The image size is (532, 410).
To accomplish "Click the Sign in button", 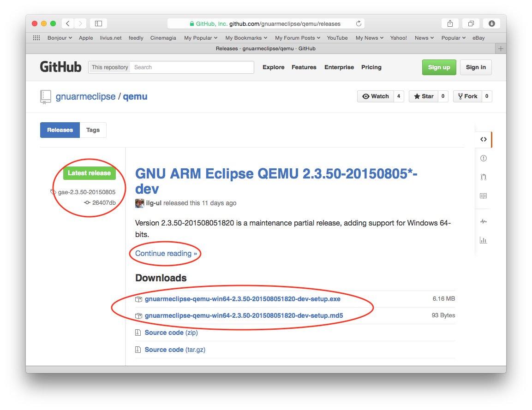I will (476, 67).
